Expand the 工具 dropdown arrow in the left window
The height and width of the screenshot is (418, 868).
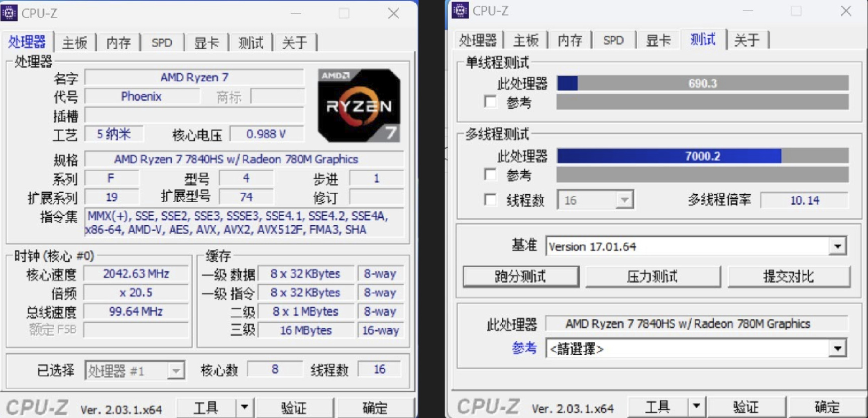tap(245, 407)
